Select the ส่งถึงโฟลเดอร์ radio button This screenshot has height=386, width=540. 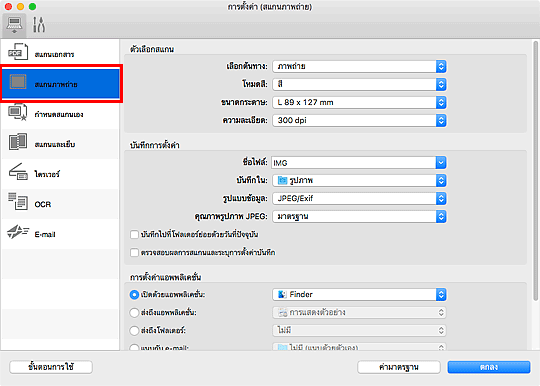click(134, 331)
